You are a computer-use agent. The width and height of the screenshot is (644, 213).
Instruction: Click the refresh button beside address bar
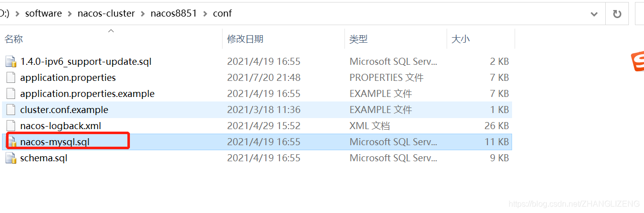[617, 14]
